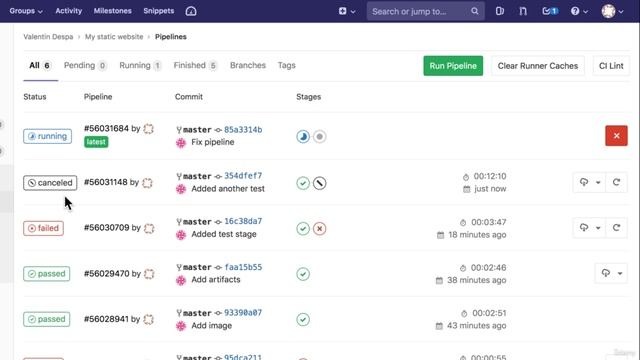Click the Added test stage commit message

tap(224, 234)
